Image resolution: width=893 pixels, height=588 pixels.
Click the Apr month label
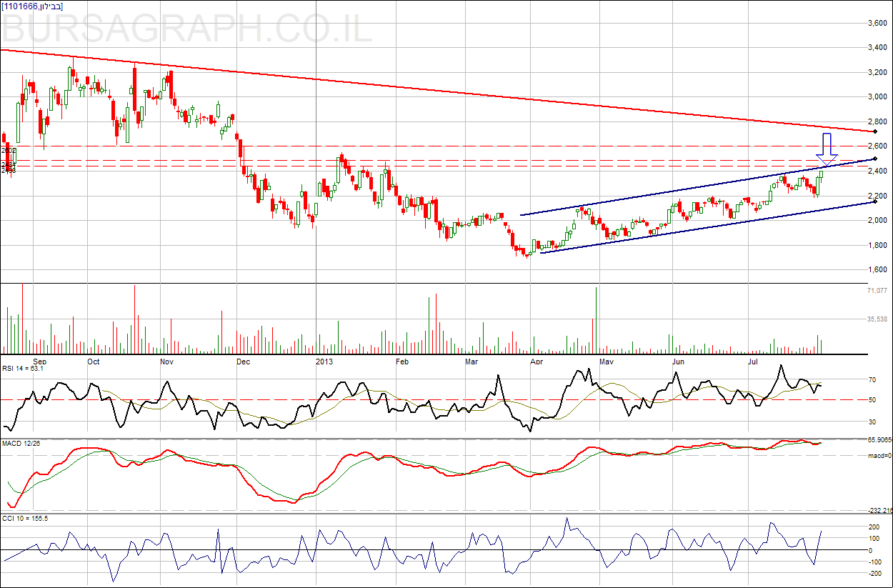pos(536,362)
